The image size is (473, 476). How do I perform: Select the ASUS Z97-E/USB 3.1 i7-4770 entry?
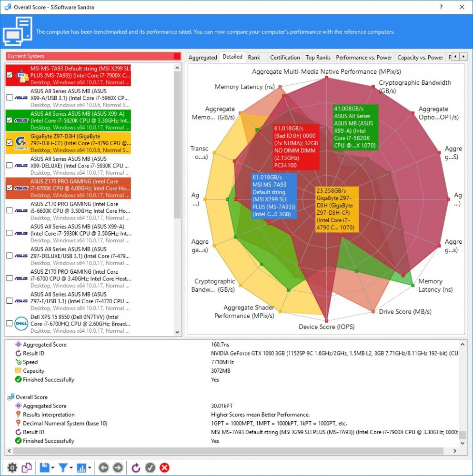pyautogui.click(x=68, y=301)
